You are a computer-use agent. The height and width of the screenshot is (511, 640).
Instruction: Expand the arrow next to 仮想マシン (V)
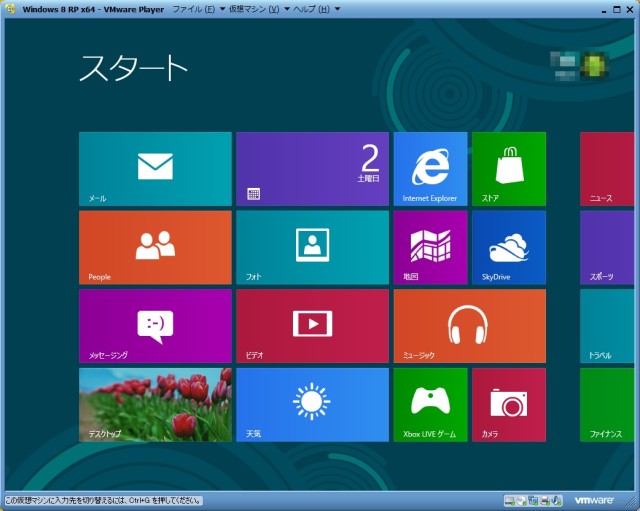pos(287,9)
